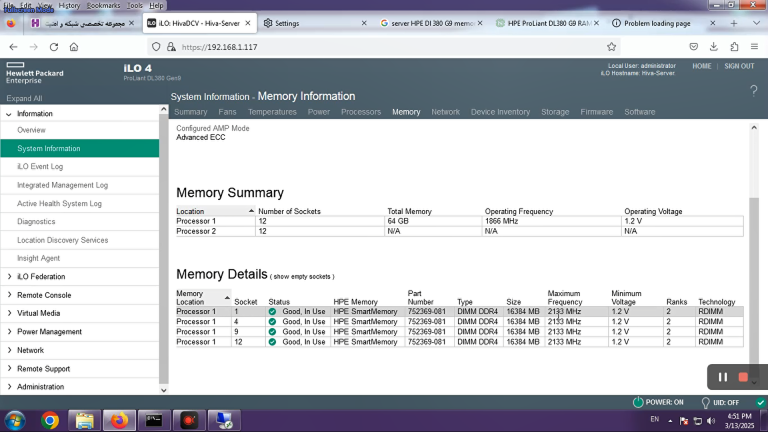Open the Temperatures tab
This screenshot has width=768, height=432.
tap(272, 112)
